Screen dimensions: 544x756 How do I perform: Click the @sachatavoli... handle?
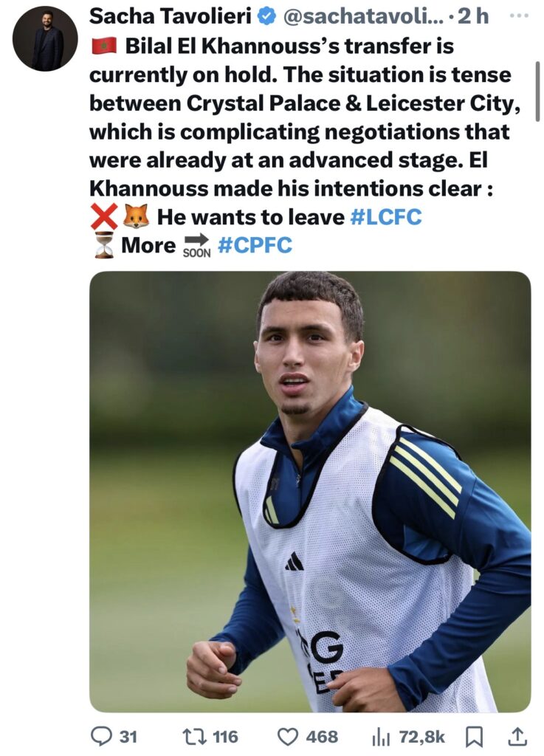pyautogui.click(x=363, y=17)
